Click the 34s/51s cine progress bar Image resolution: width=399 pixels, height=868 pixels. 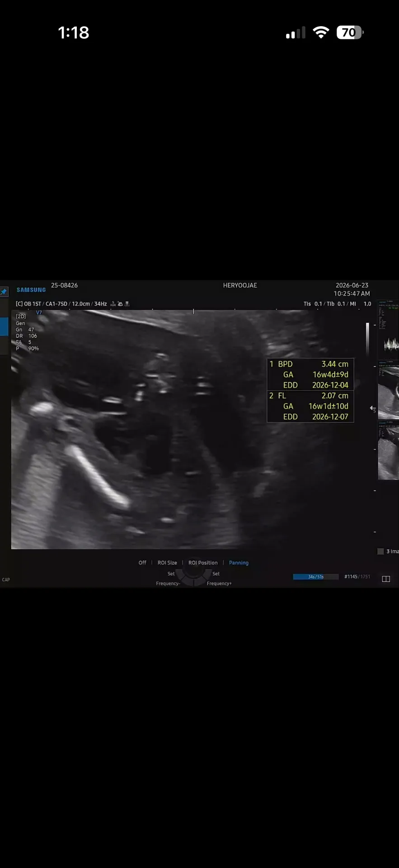316,576
